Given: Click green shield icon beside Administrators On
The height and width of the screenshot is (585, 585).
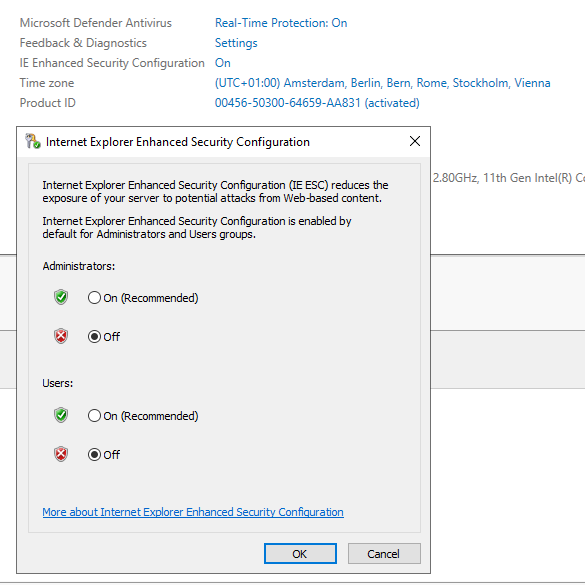Looking at the screenshot, I should pos(61,297).
